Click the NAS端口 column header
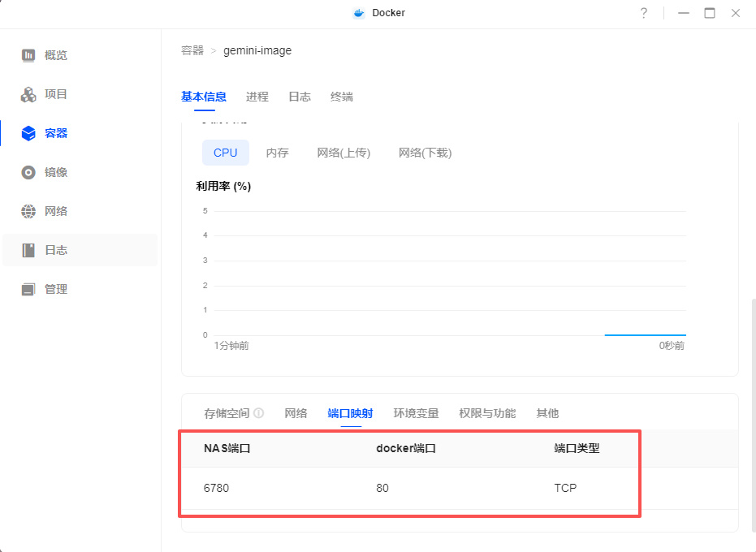756x552 pixels. [227, 448]
